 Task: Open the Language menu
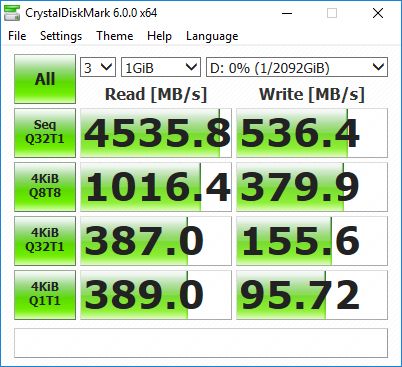[212, 36]
